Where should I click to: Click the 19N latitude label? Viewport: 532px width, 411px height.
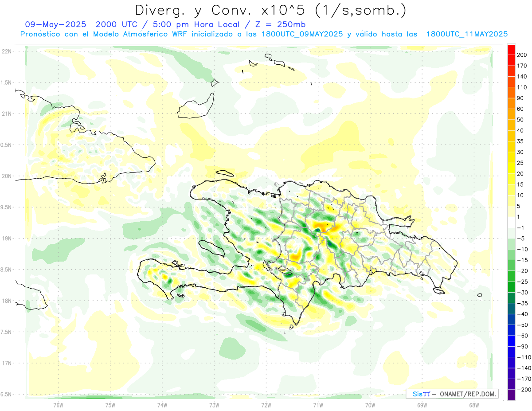[x=6, y=239]
